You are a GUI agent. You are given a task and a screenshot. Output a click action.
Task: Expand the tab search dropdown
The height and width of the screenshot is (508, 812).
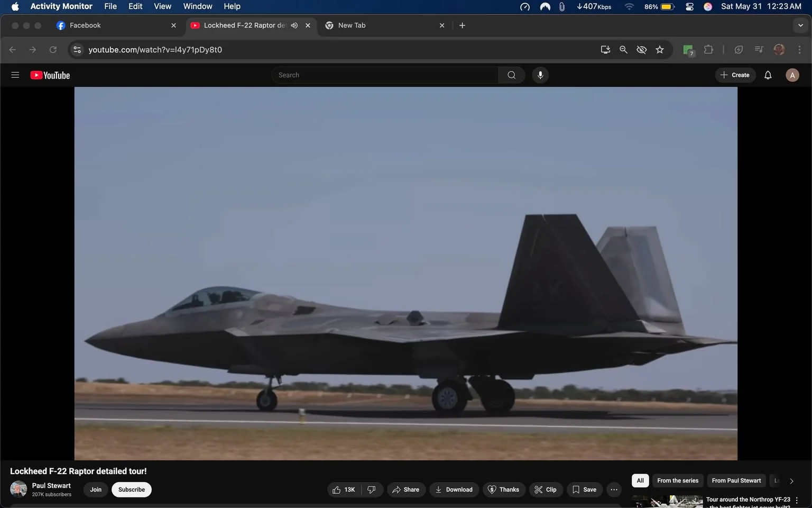[x=800, y=25]
